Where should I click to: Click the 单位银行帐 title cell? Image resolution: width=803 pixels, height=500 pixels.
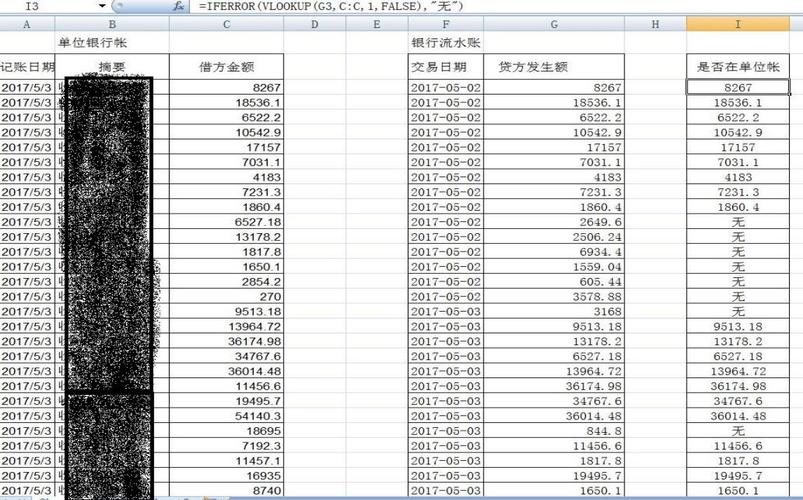(112, 43)
